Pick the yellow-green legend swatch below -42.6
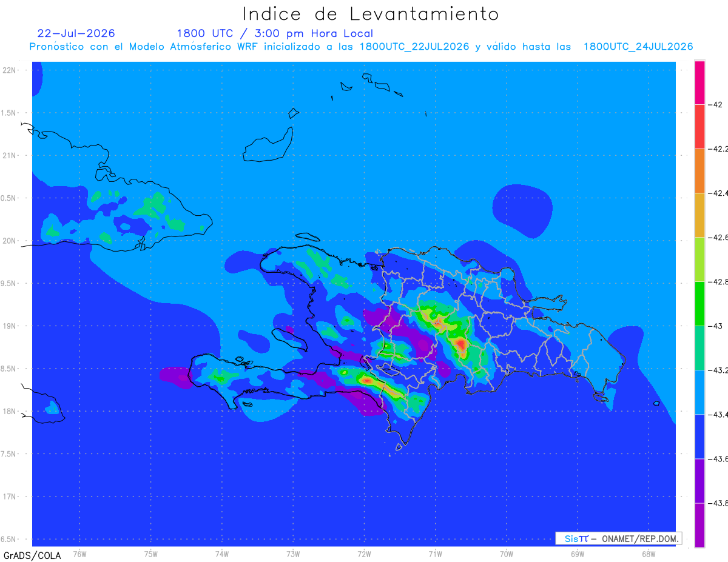This screenshot has width=728, height=562. coord(699,259)
